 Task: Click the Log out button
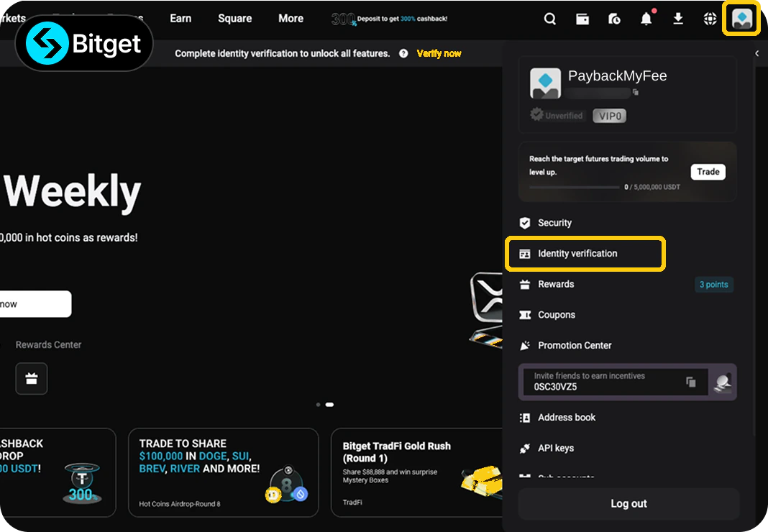click(628, 503)
